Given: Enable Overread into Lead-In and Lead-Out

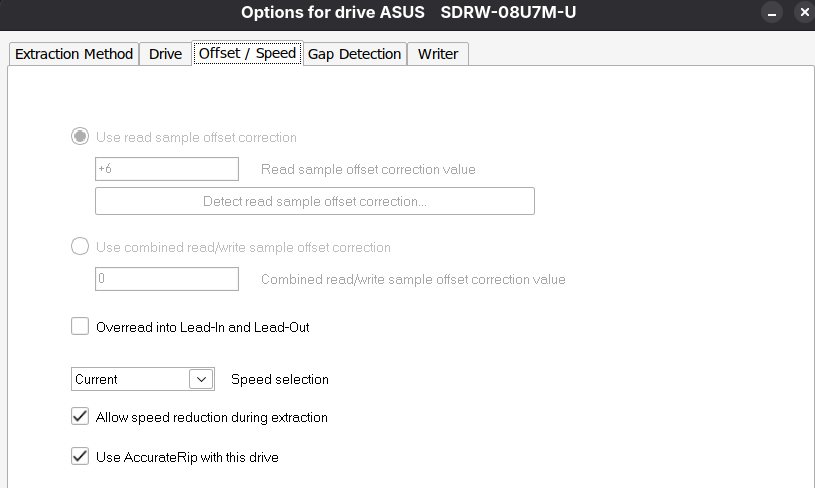Looking at the screenshot, I should pyautogui.click(x=80, y=326).
